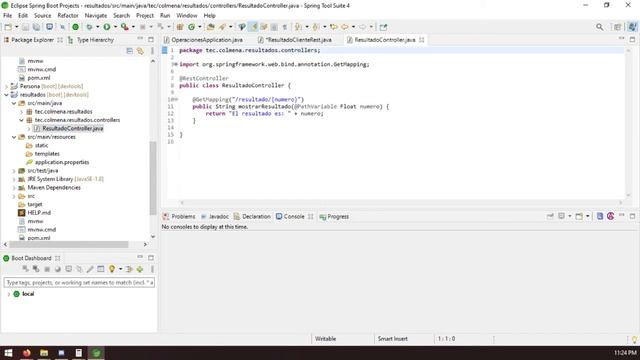This screenshot has height=360, width=640.
Task: Click the New Java Class toolbar icon
Action: coord(191,27)
